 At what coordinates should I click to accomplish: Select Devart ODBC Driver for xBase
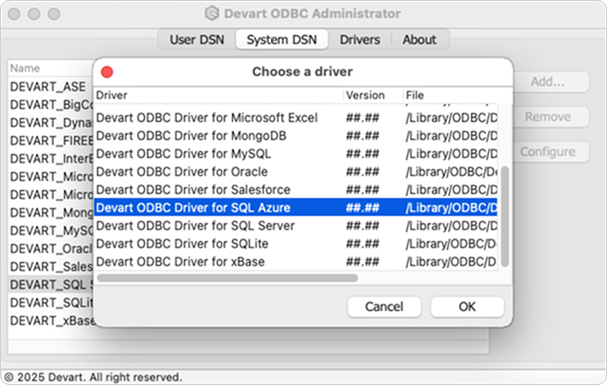pyautogui.click(x=296, y=262)
